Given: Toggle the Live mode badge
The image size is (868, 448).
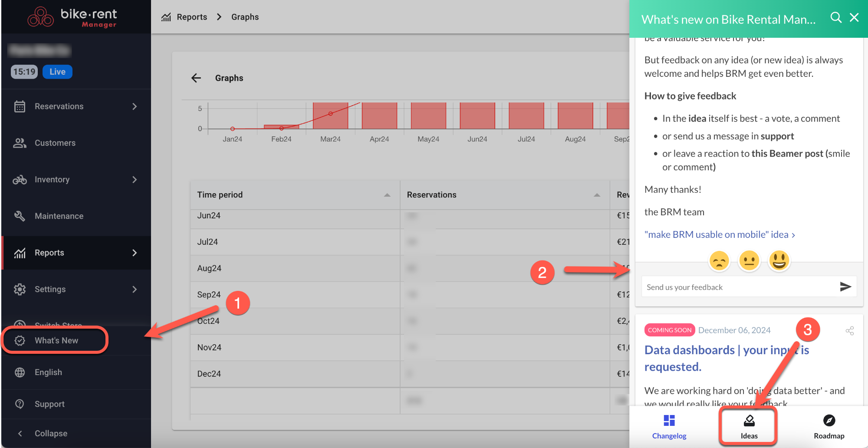Looking at the screenshot, I should 57,72.
